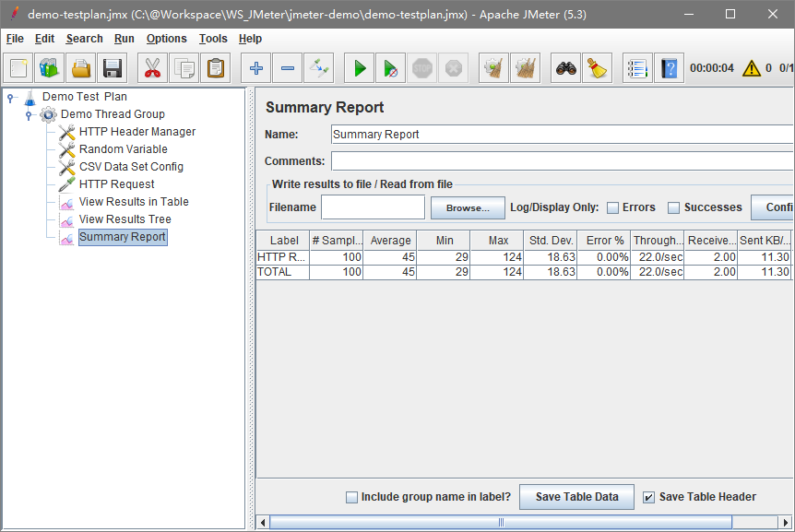The width and height of the screenshot is (795, 532).
Task: Select View Results in Table listener
Action: (x=134, y=202)
